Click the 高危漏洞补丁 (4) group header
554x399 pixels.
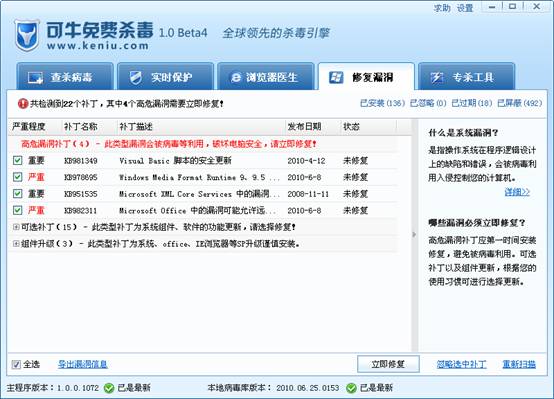pyautogui.click(x=169, y=144)
